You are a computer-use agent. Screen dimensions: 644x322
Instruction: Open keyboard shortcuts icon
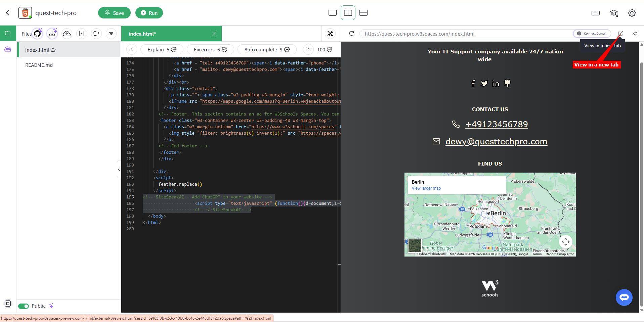pyautogui.click(x=596, y=13)
